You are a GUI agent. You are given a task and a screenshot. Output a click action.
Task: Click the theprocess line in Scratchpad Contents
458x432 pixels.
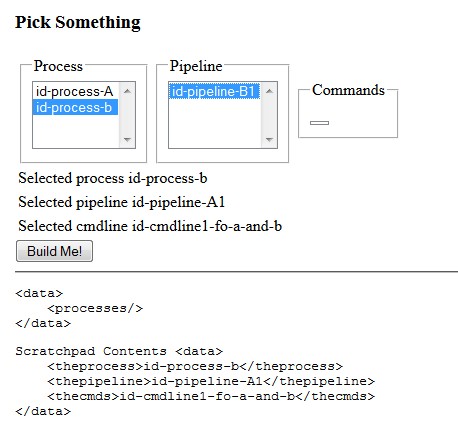click(x=195, y=366)
